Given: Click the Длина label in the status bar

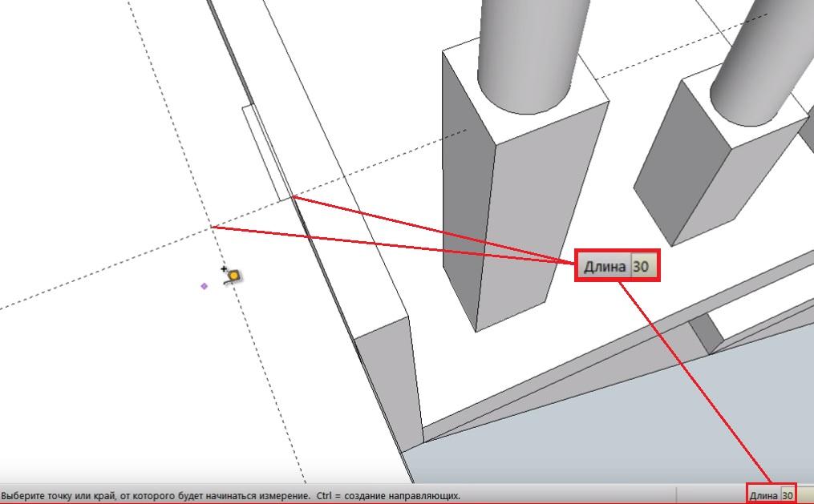Looking at the screenshot, I should 763,495.
